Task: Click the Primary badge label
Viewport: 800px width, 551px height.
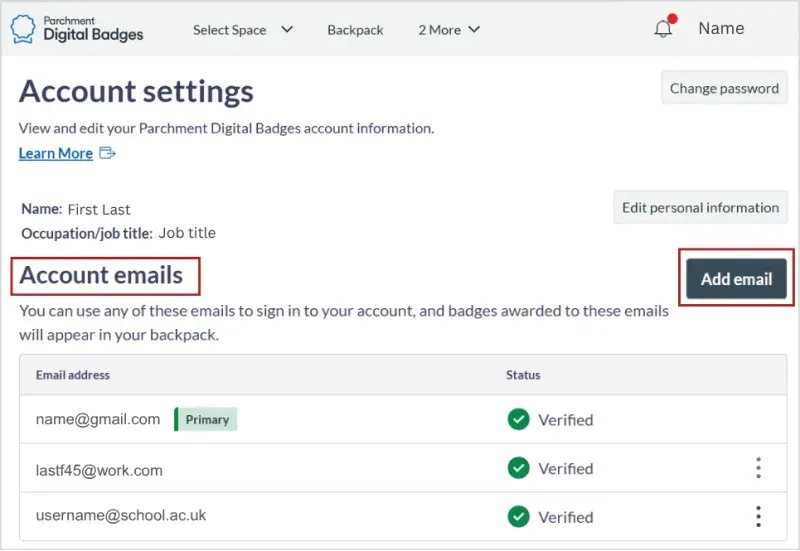Action: point(206,419)
